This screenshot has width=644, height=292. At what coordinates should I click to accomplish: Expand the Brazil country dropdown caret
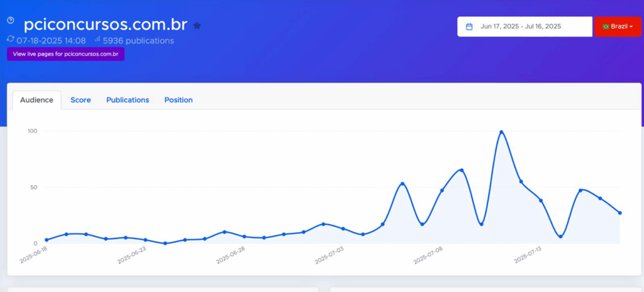[x=631, y=27]
